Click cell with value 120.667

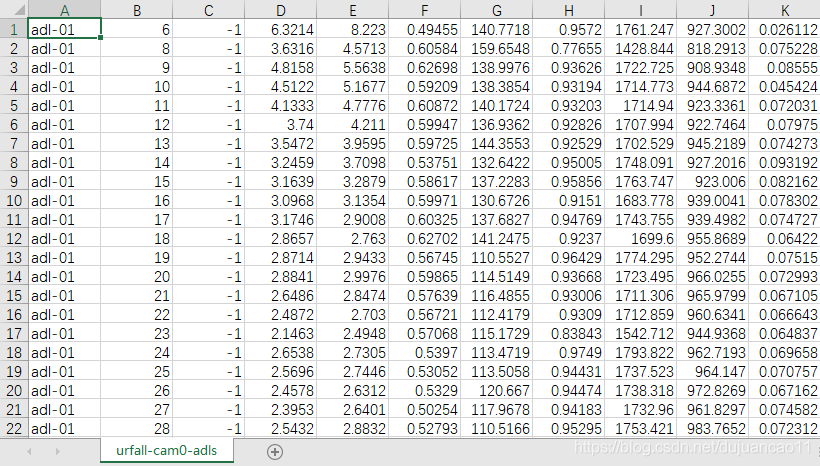(x=496, y=391)
